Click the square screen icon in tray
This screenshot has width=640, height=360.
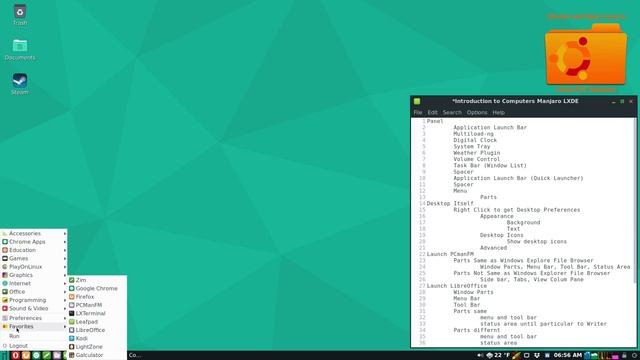[x=527, y=356]
